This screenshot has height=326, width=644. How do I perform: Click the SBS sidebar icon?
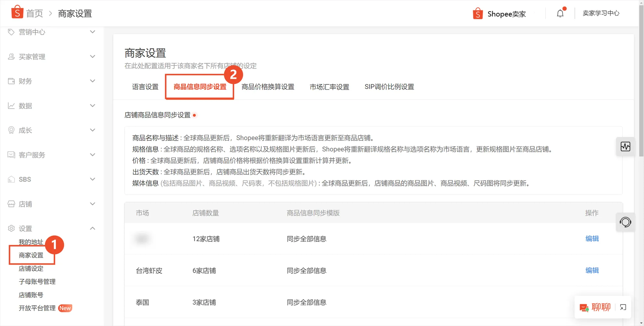pos(11,179)
